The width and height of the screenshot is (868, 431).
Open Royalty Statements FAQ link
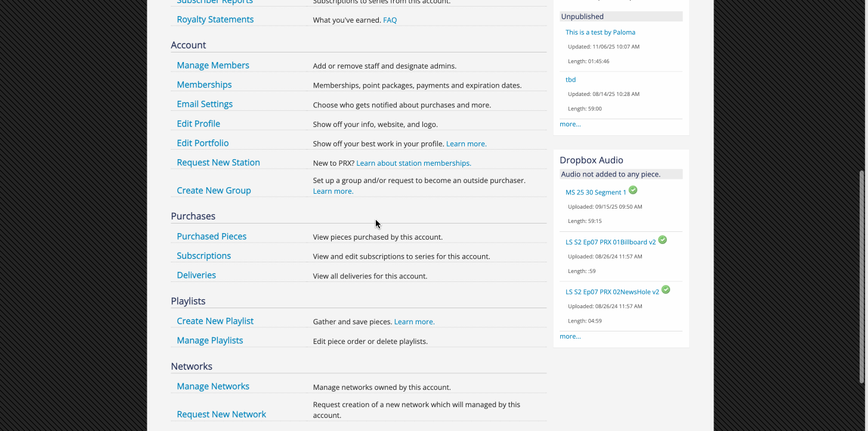(x=390, y=20)
